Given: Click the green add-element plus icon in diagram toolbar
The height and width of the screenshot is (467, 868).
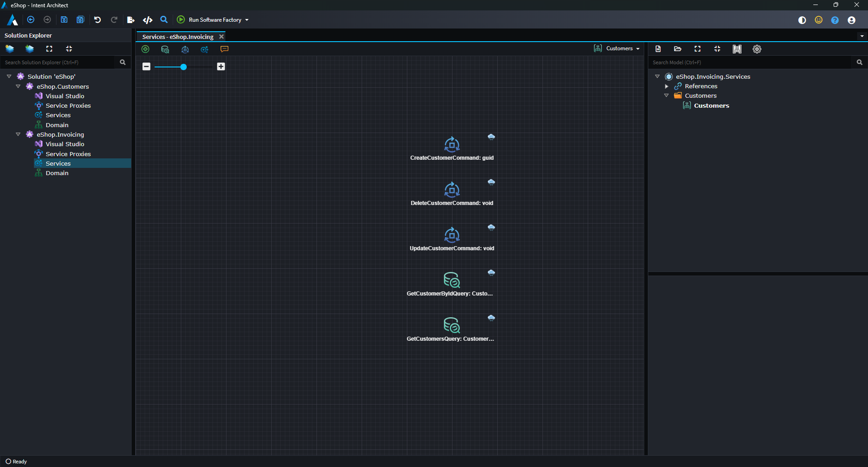Looking at the screenshot, I should (x=146, y=49).
